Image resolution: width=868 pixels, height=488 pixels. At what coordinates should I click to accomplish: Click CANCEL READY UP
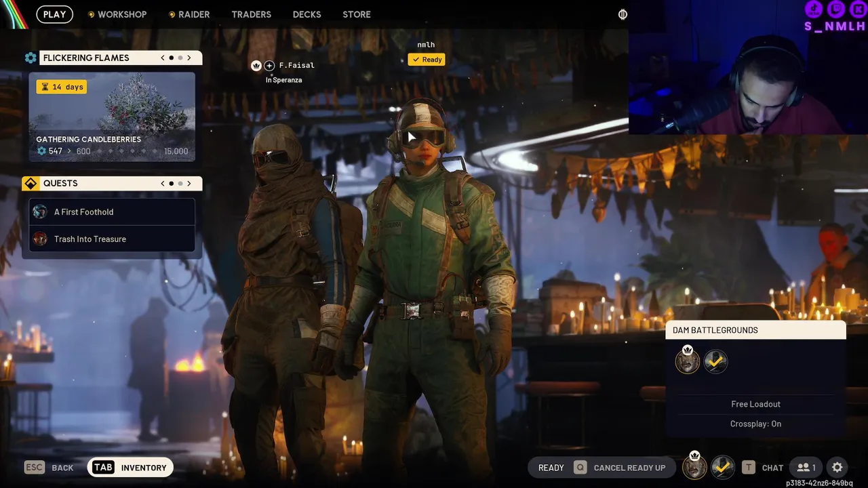tap(629, 468)
